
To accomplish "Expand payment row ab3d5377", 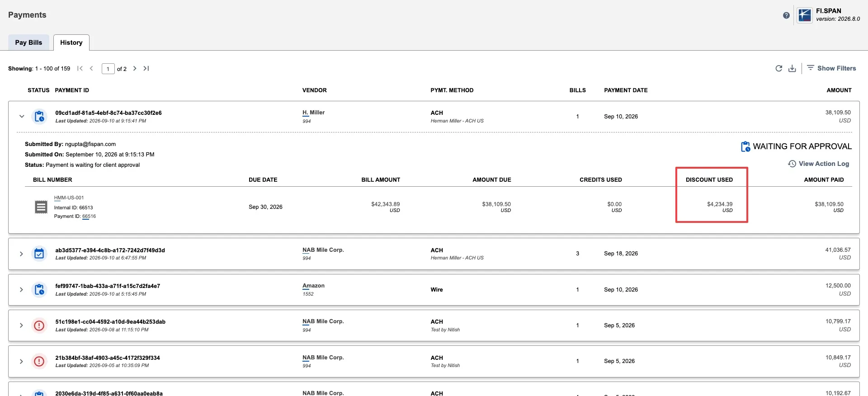I will point(21,254).
